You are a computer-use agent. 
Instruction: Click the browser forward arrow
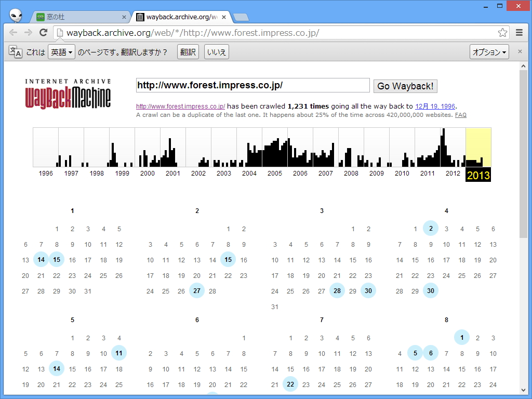pos(28,33)
